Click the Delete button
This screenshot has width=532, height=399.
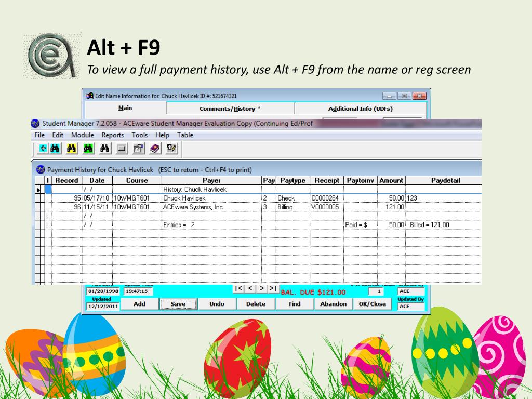coord(256,304)
